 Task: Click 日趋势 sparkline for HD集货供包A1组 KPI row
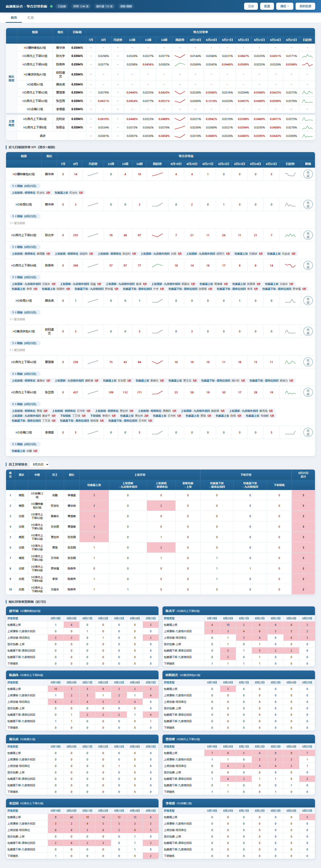click(x=290, y=331)
